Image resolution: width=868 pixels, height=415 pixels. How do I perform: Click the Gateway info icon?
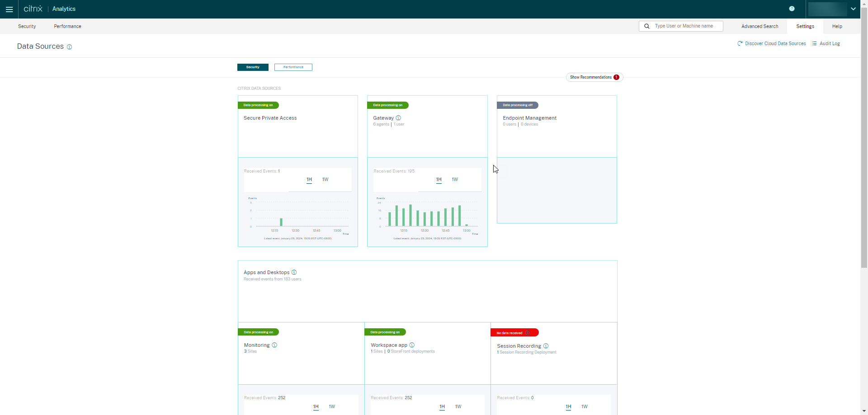tap(398, 118)
